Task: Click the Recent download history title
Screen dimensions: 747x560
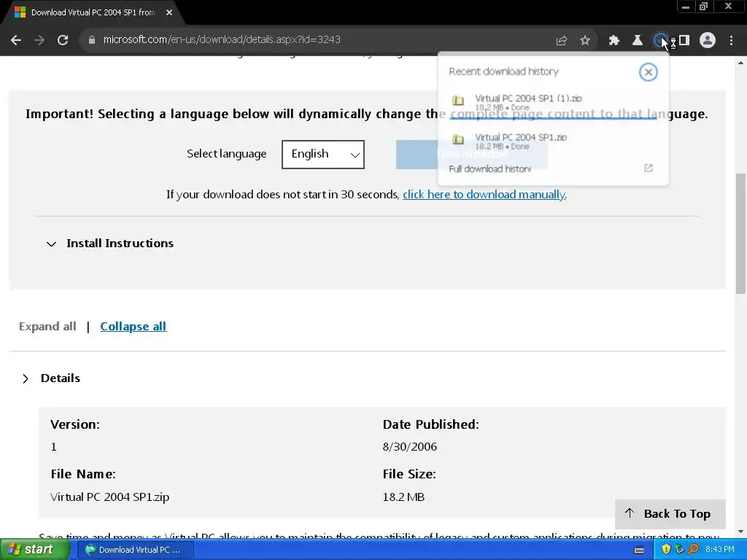Action: click(503, 71)
